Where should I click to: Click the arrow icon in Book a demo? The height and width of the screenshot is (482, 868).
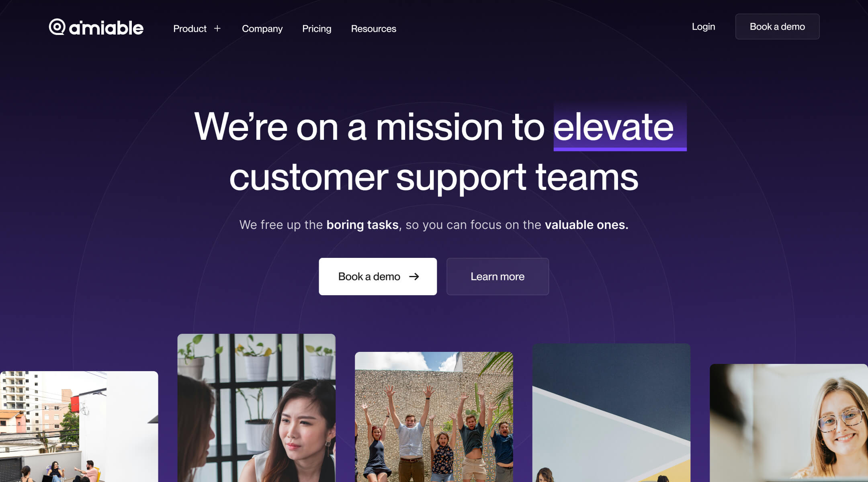tap(414, 276)
